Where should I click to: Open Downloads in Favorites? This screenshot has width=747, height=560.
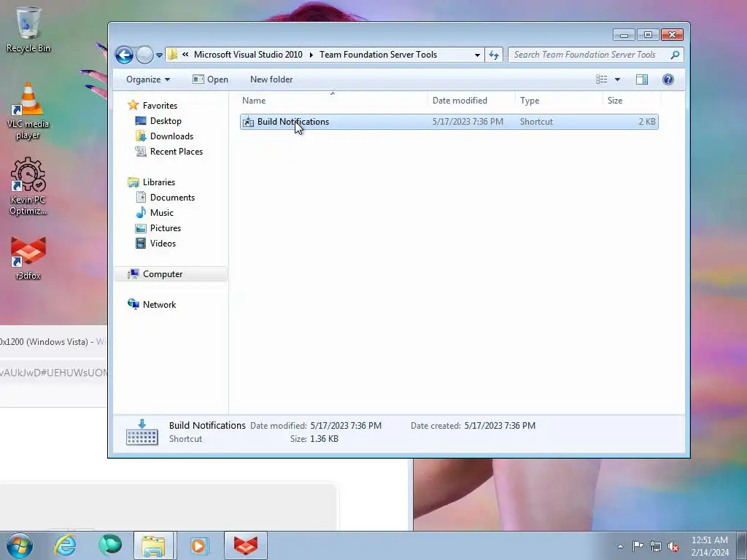coord(171,136)
